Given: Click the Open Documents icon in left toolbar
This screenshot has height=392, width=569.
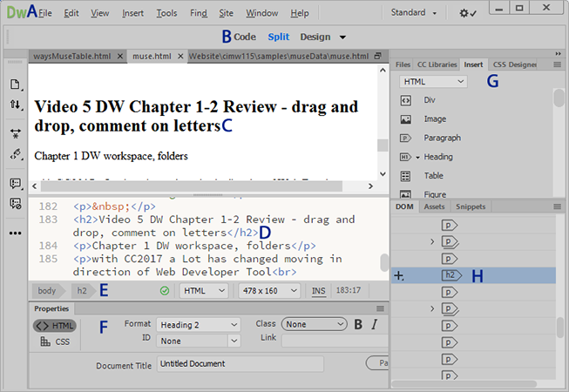Looking at the screenshot, I should [x=15, y=84].
